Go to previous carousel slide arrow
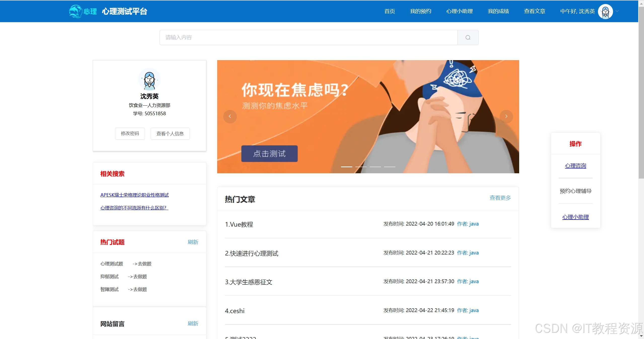The height and width of the screenshot is (339, 644). click(x=230, y=116)
